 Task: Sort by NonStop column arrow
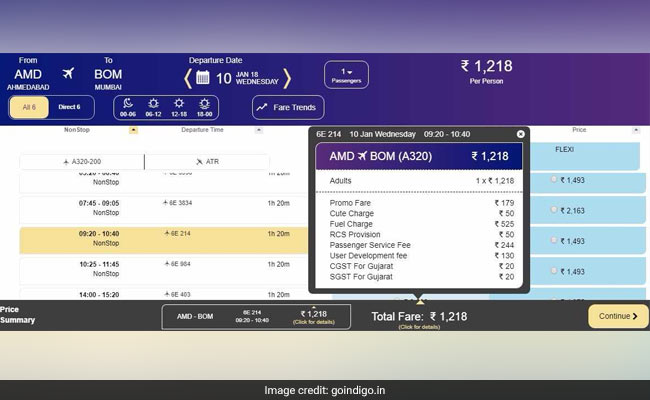133,130
